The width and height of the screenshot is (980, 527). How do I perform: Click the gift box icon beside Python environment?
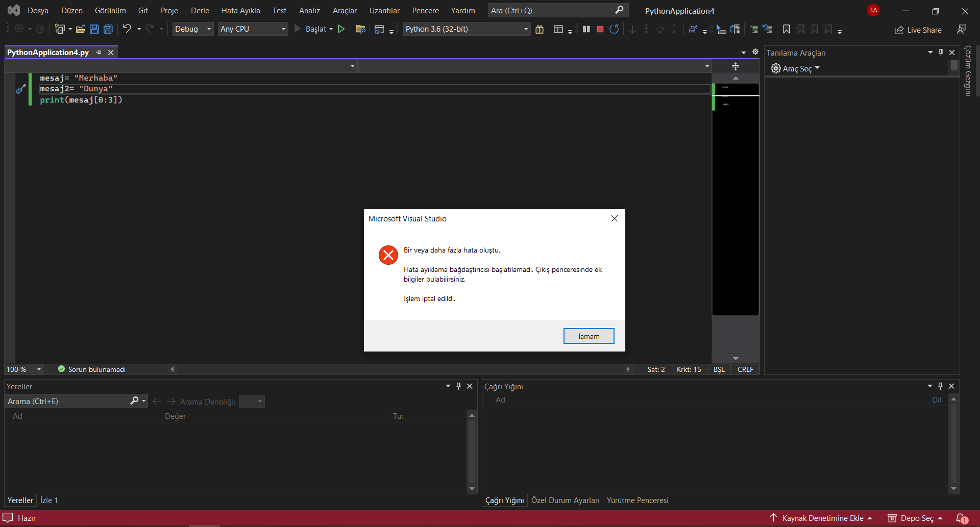point(540,29)
